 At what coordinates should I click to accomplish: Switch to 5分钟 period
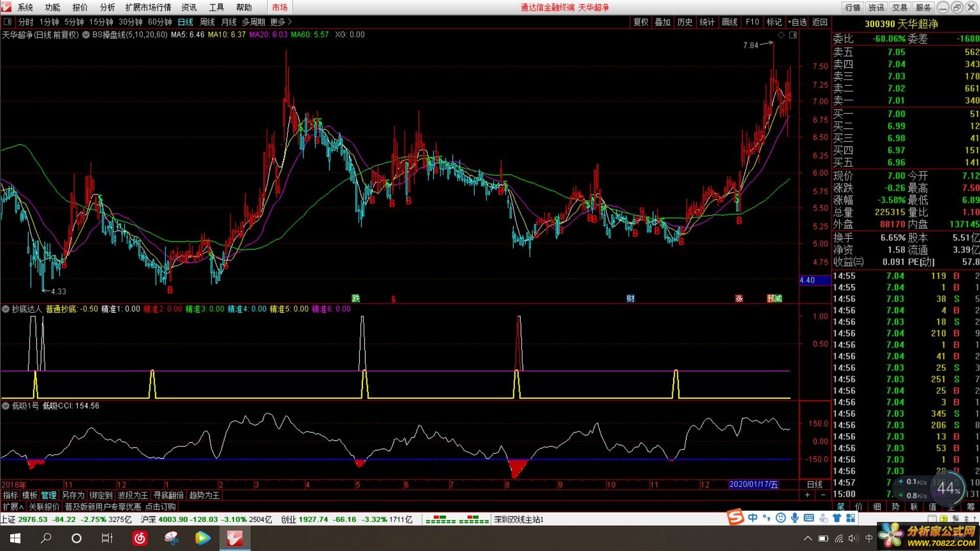[x=74, y=22]
